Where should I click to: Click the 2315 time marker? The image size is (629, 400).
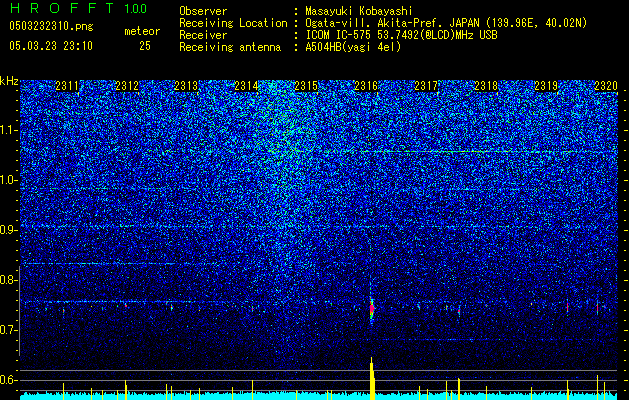[x=306, y=86]
